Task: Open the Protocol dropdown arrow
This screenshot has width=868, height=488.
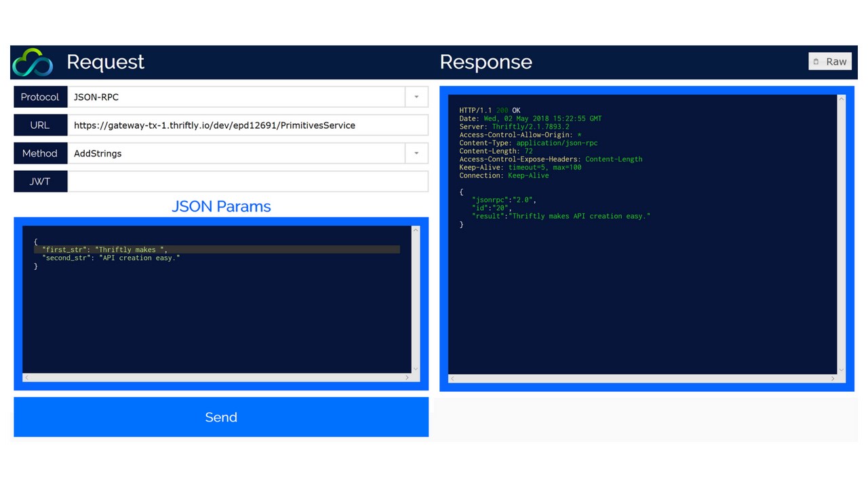Action: pos(416,97)
